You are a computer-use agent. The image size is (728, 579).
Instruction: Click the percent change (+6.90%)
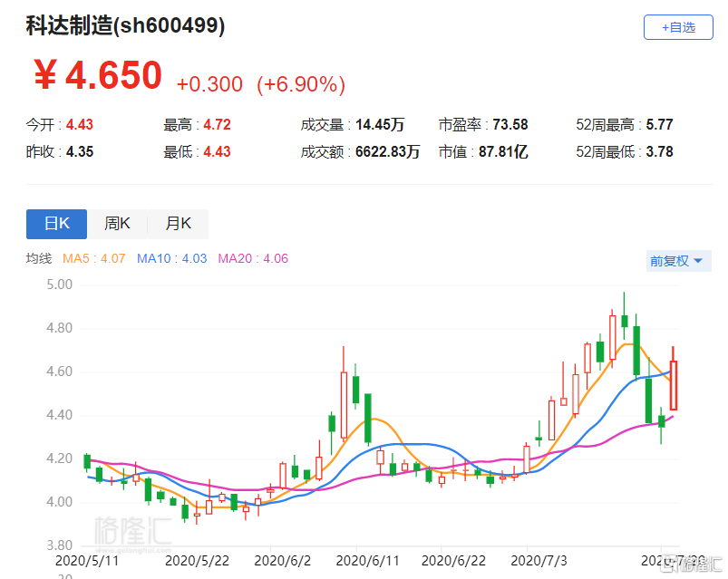click(301, 84)
